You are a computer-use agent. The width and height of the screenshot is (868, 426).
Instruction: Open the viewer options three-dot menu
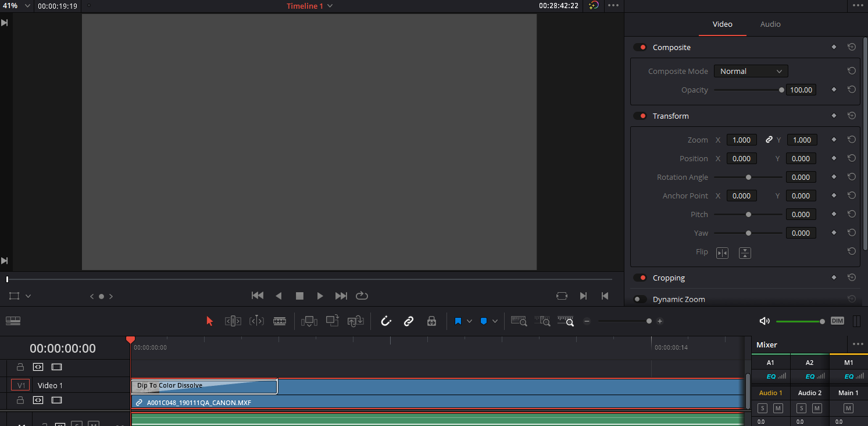(x=613, y=5)
